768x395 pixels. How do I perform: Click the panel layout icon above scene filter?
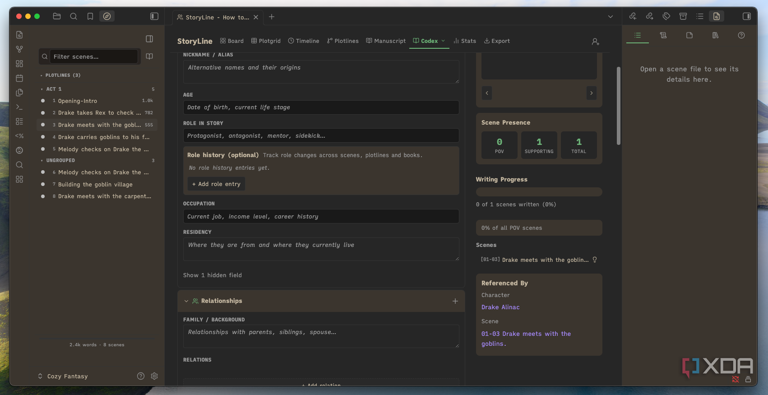click(149, 39)
